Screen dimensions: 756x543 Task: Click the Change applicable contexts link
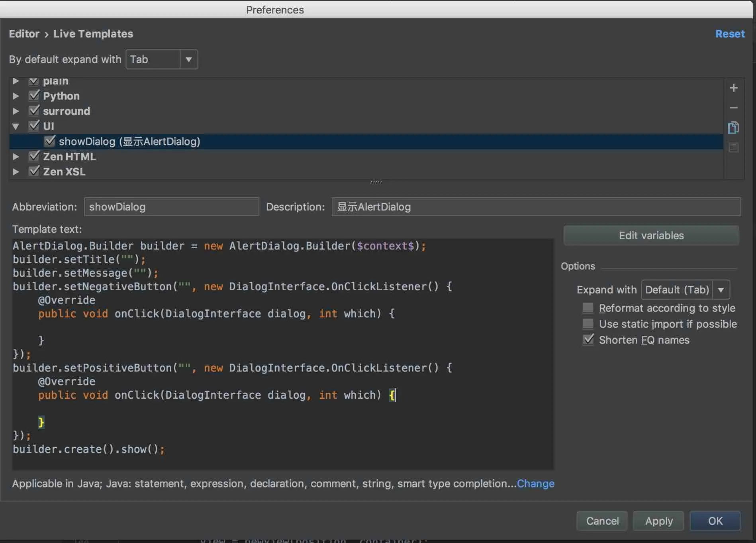(x=535, y=484)
